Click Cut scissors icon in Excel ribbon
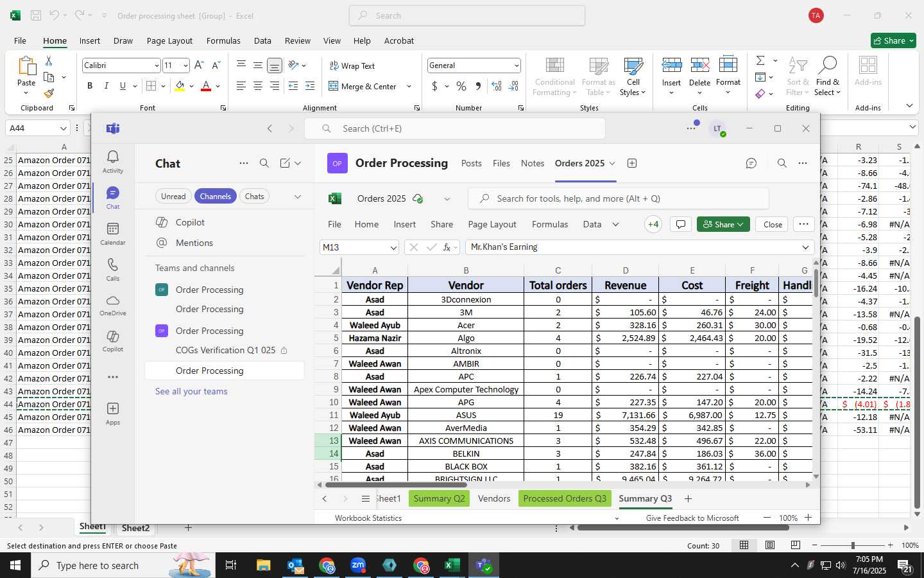 pos(49,60)
